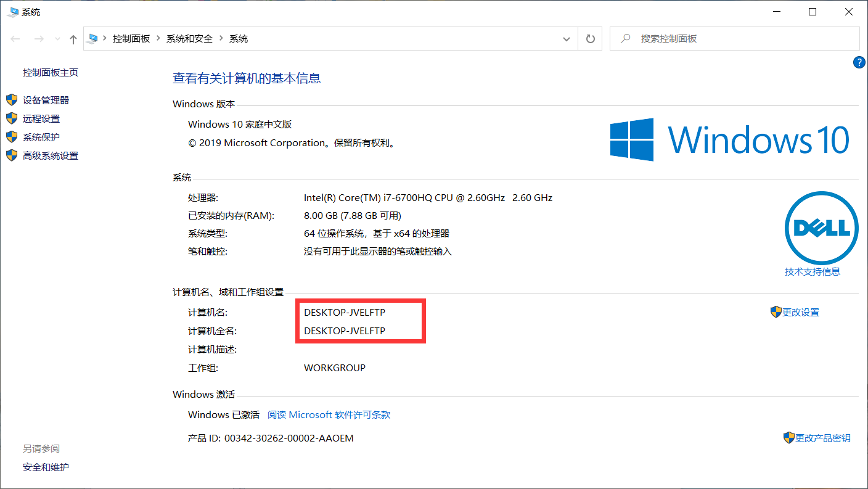Click 产品 ID 00342-30262-00002-AAOEM text
Image resolution: width=868 pixels, height=489 pixels.
coord(271,438)
